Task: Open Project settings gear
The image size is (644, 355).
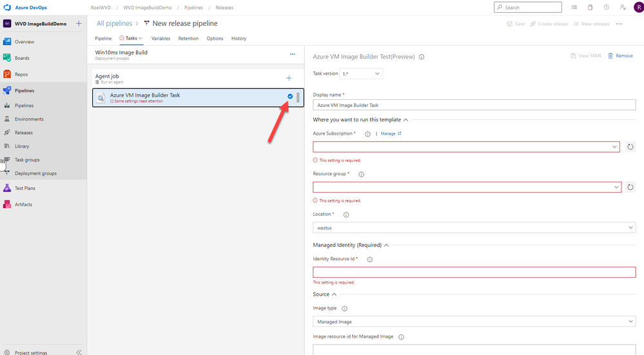Action: 7,352
